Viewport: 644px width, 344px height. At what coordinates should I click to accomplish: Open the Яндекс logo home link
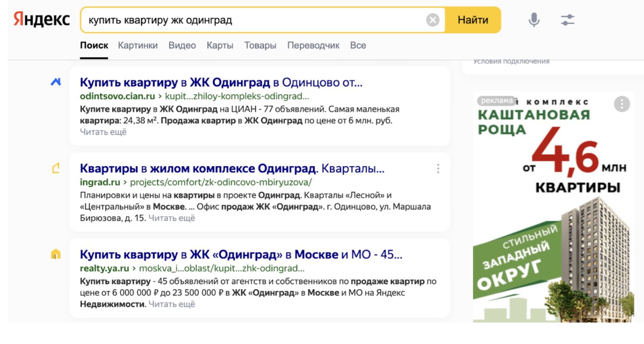click(x=42, y=20)
